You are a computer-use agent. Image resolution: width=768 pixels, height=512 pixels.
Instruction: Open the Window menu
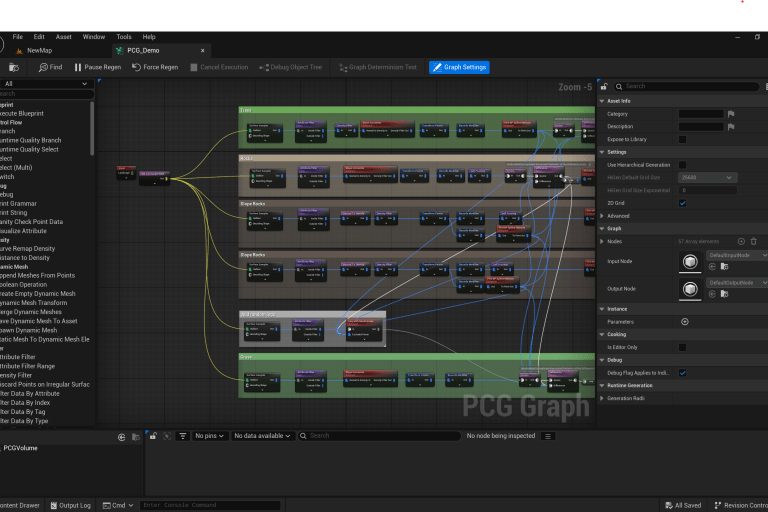tap(94, 37)
